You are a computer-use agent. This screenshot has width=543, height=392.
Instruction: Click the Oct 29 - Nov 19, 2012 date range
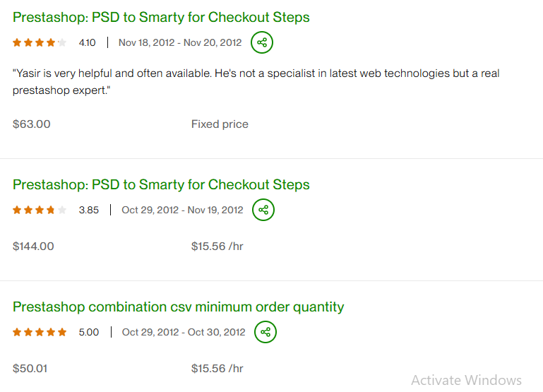[182, 210]
